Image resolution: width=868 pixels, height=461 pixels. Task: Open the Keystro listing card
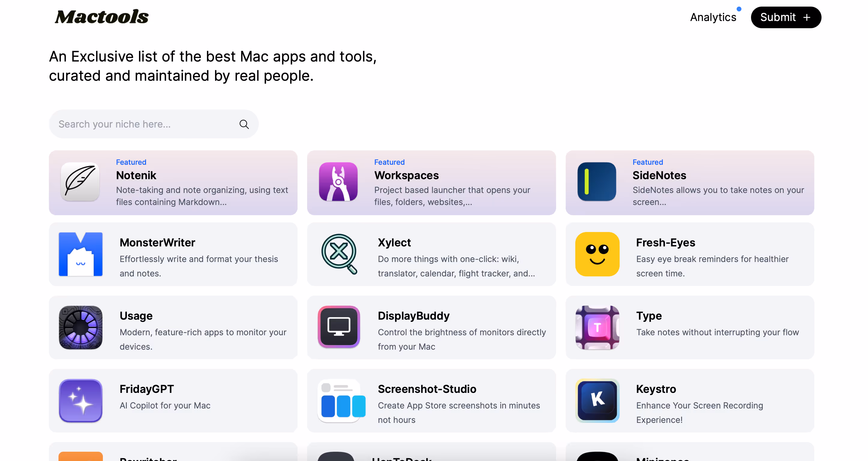(x=690, y=401)
